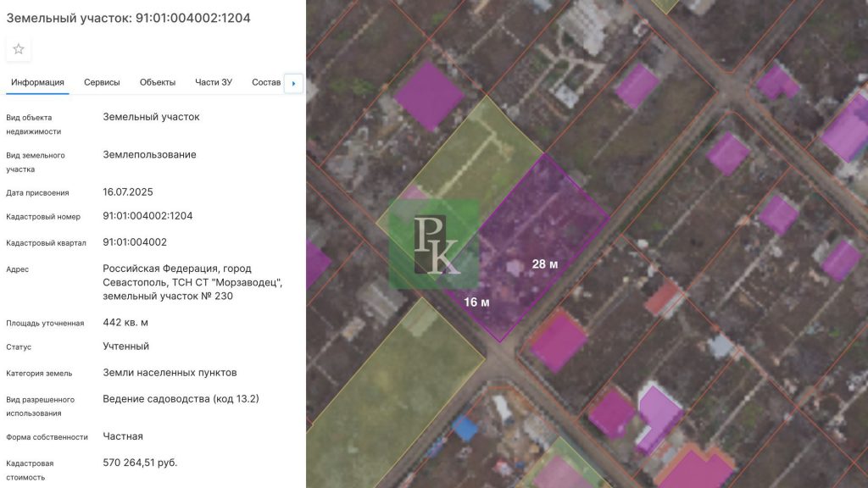Open the Информация tab
Image resolution: width=868 pixels, height=488 pixels.
click(37, 82)
